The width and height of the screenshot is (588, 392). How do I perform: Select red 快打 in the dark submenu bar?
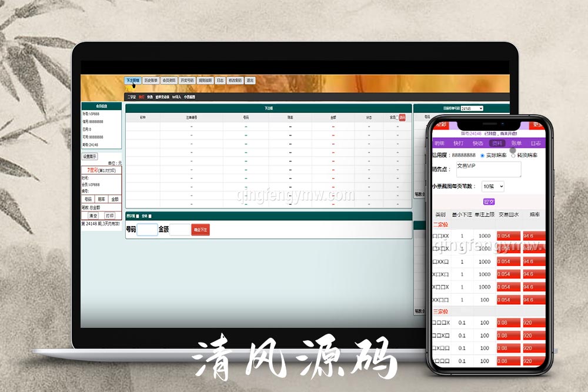click(x=141, y=97)
